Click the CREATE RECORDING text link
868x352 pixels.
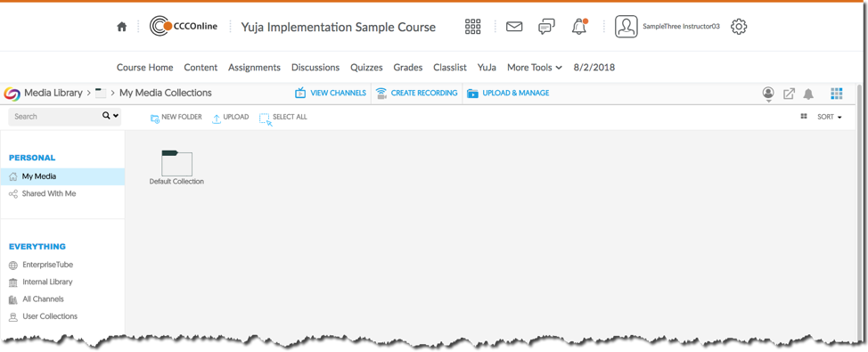click(x=424, y=93)
